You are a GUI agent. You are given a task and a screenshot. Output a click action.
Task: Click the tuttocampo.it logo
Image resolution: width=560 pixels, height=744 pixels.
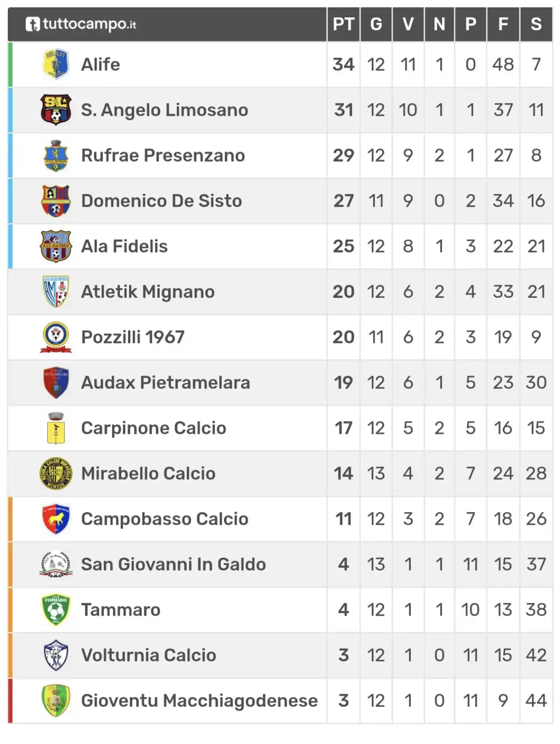pos(81,24)
